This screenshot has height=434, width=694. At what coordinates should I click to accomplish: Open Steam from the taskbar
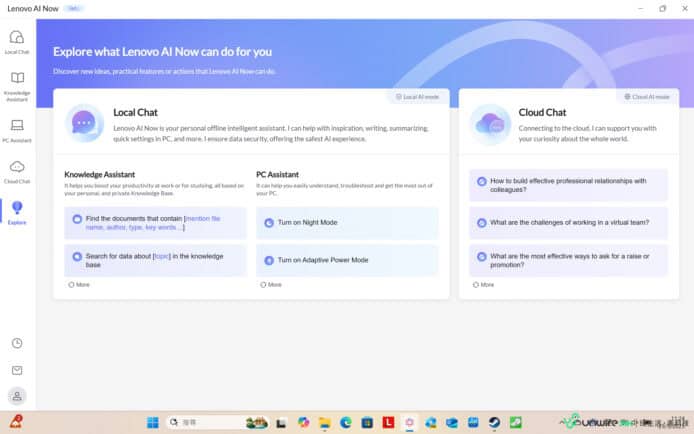pos(494,423)
